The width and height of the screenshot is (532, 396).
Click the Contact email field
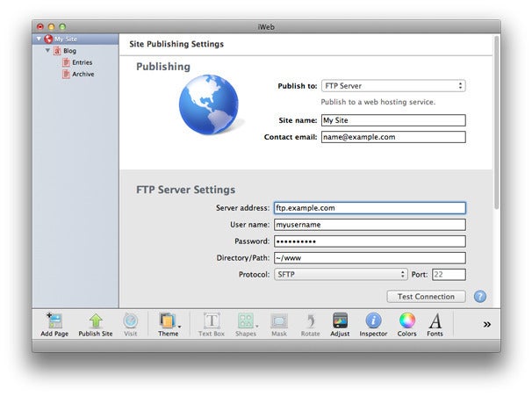pos(393,137)
